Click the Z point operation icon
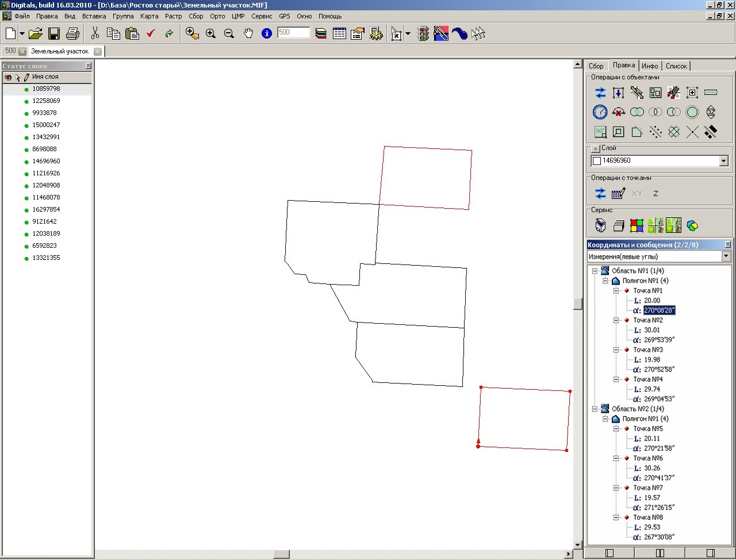This screenshot has width=736, height=560. pos(655,194)
